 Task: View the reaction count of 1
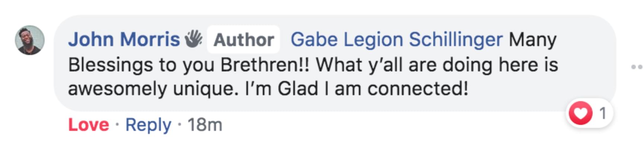click(x=603, y=113)
